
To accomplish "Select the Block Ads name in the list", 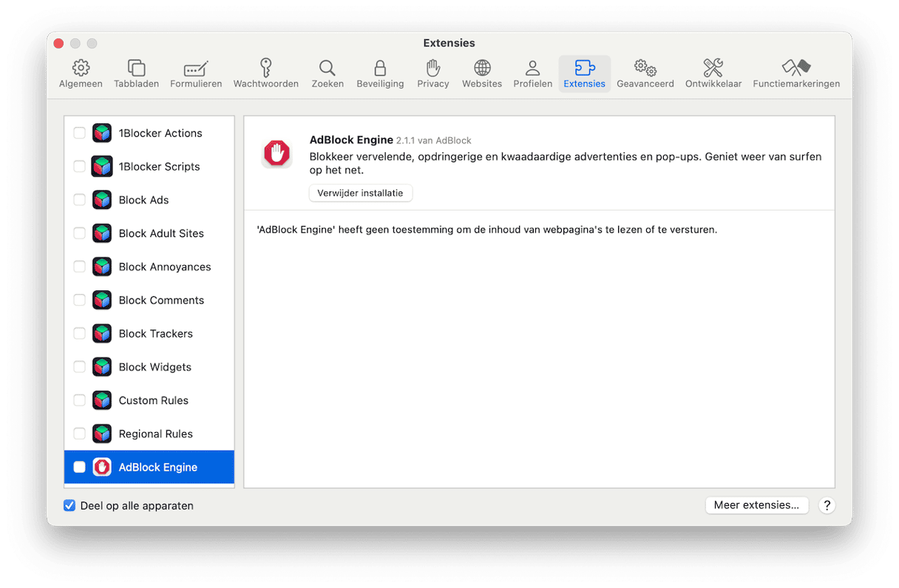I will pyautogui.click(x=143, y=199).
